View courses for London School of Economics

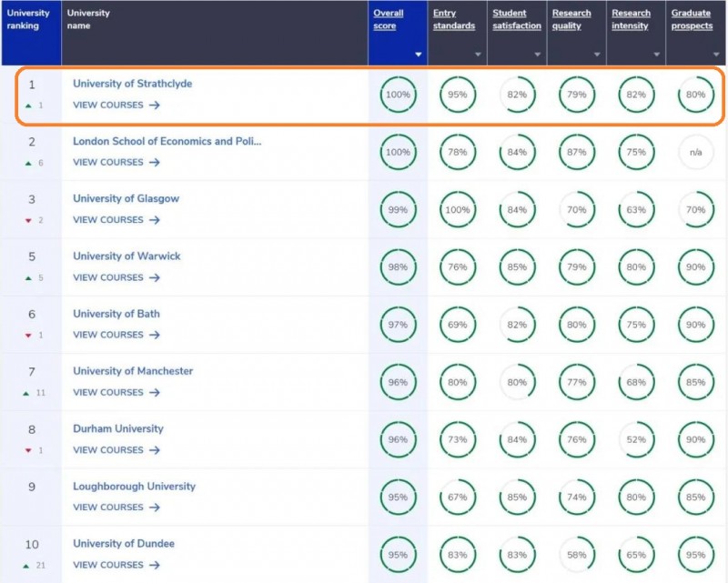(116, 163)
